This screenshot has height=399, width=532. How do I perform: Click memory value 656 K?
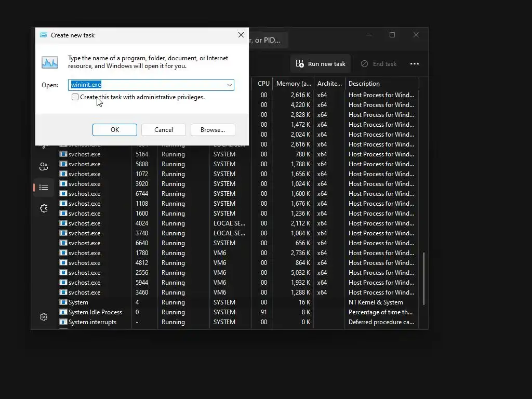click(303, 243)
